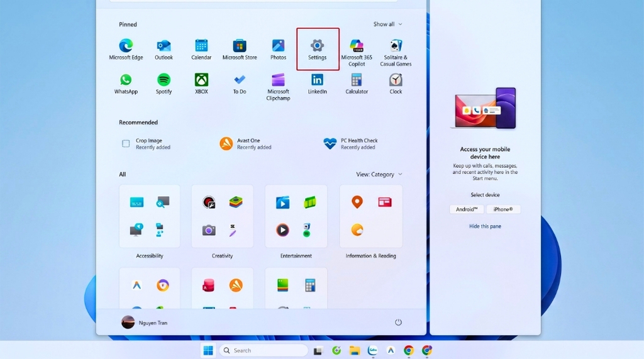
Task: Open Microsoft Store pinned icon
Action: click(240, 49)
